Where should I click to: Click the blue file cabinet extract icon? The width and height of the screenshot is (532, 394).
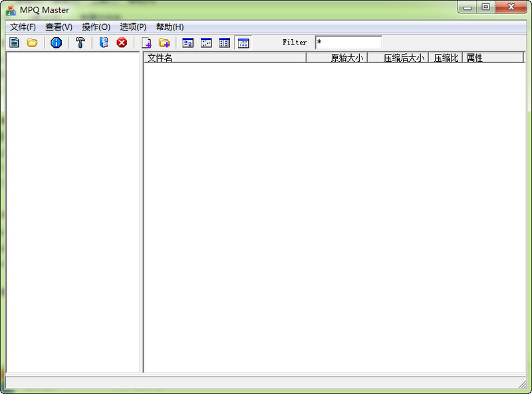point(104,43)
